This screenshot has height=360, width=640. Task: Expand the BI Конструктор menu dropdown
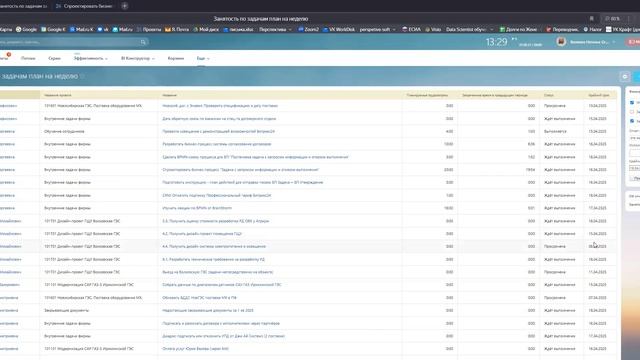coord(138,58)
